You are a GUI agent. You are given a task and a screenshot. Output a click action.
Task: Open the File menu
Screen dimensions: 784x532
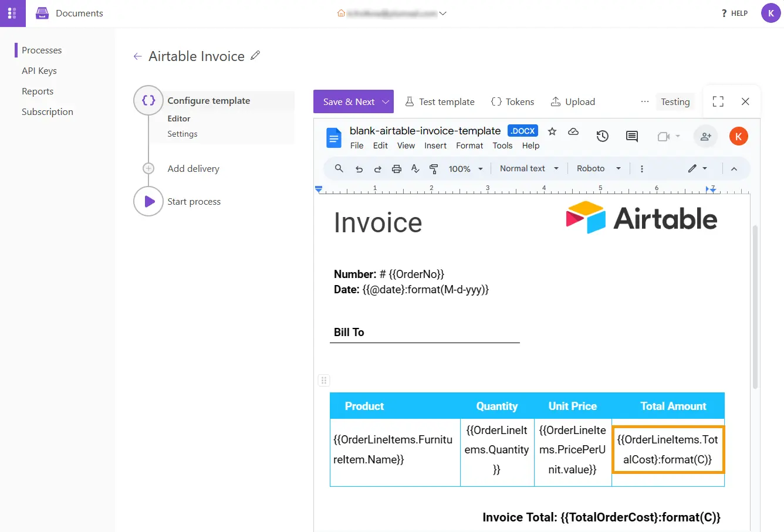coord(357,145)
